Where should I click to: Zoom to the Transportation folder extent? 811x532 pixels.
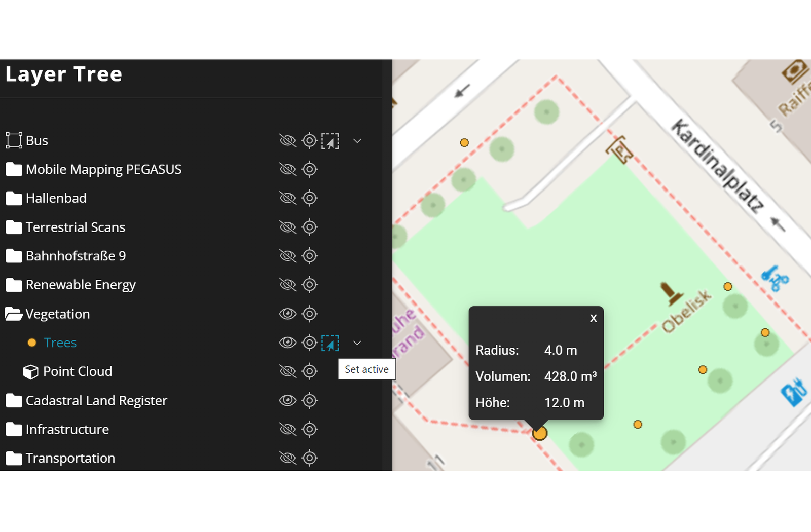click(309, 458)
